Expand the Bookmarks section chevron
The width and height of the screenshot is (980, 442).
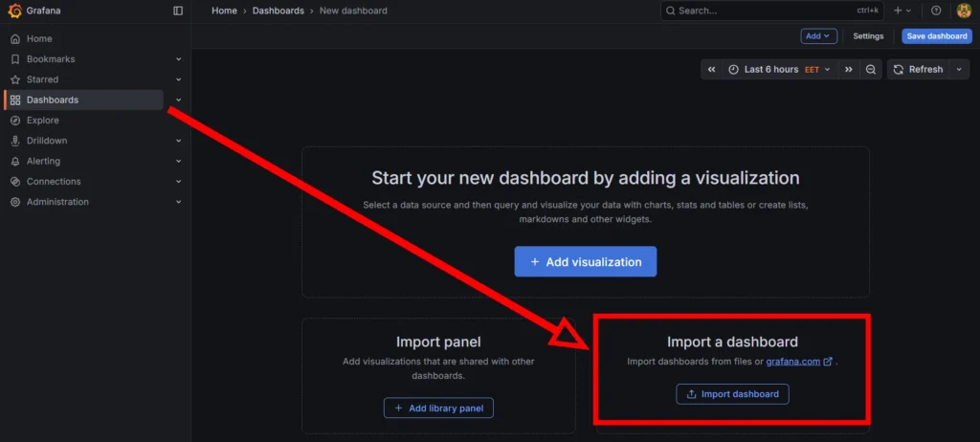(178, 59)
